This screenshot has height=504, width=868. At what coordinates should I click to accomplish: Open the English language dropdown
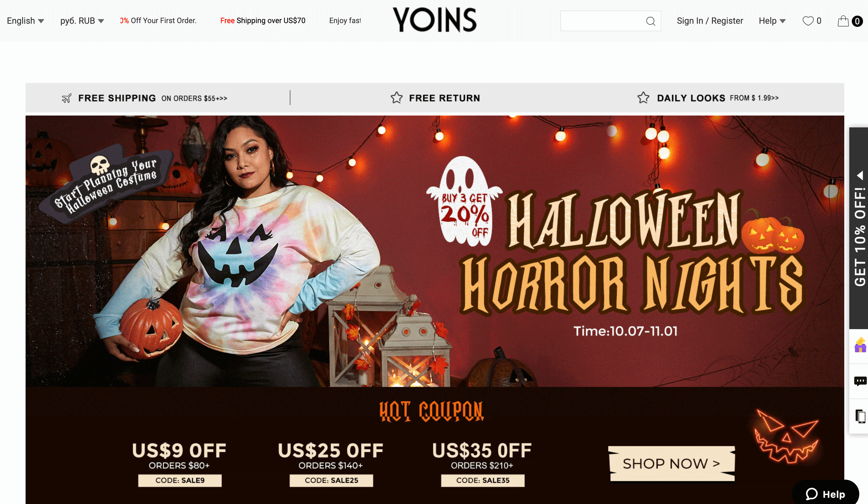coord(26,21)
